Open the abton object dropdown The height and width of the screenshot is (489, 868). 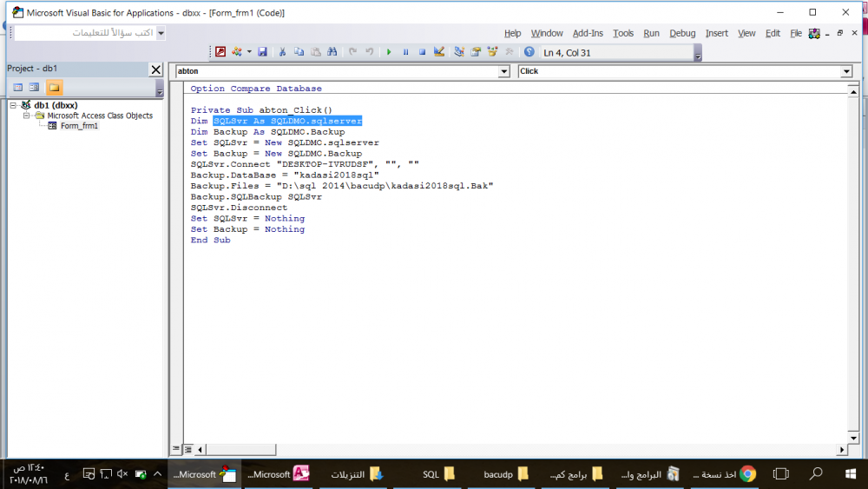(503, 71)
